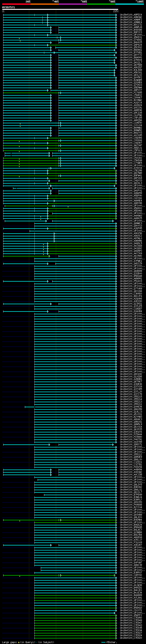Open hit UniRef100_A9NYW2

[x=131, y=17]
